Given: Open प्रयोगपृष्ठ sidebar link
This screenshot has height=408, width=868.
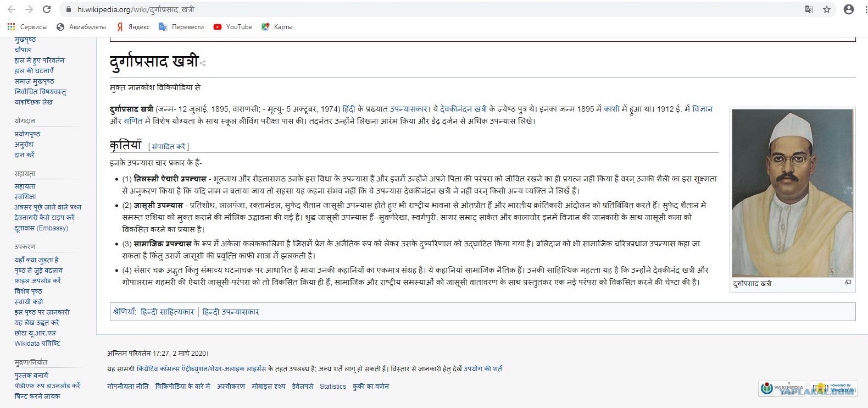Looking at the screenshot, I should [27, 134].
